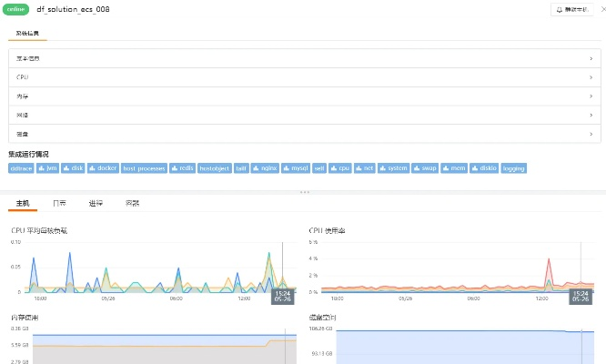Select the system integration tag
606x364 pixels.
coord(394,168)
